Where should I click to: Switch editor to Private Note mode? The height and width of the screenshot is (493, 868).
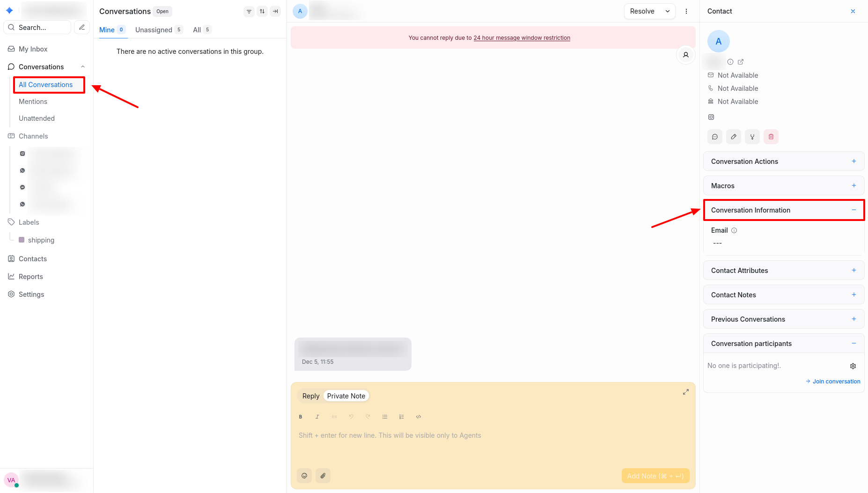tap(346, 396)
